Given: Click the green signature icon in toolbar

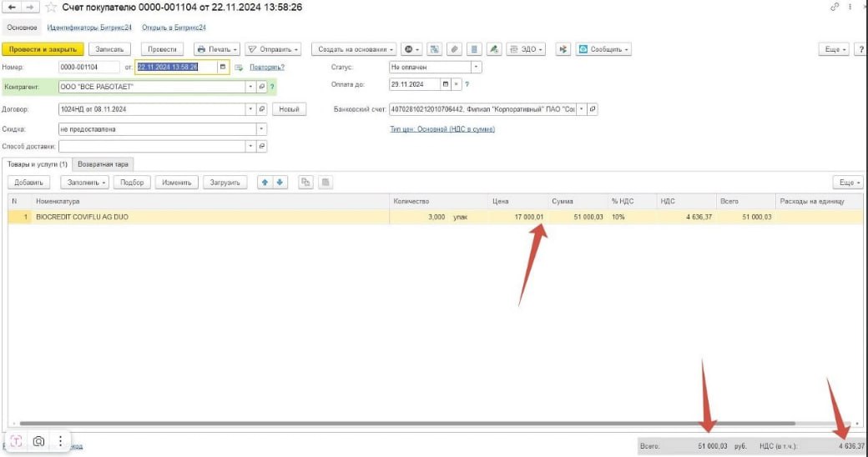Looking at the screenshot, I should pos(494,49).
